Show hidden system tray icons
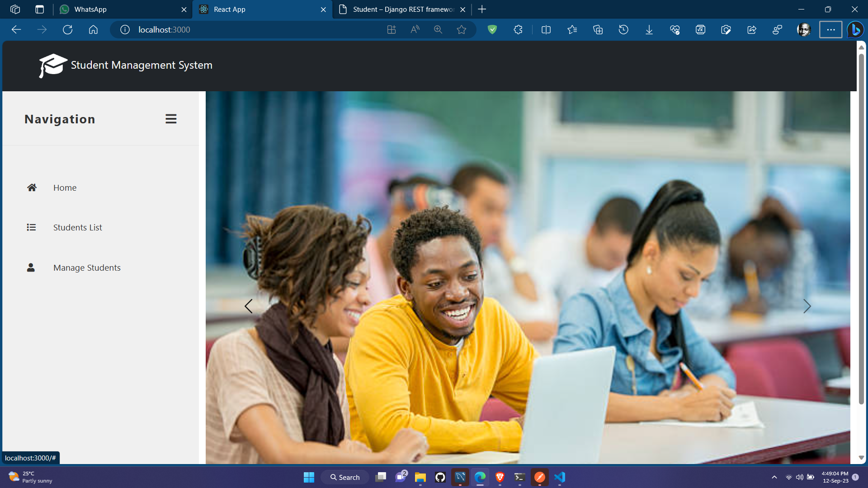The width and height of the screenshot is (868, 488). tap(774, 477)
